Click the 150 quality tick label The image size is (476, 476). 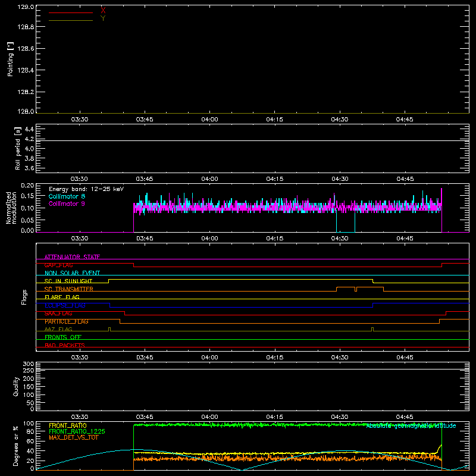point(29,387)
